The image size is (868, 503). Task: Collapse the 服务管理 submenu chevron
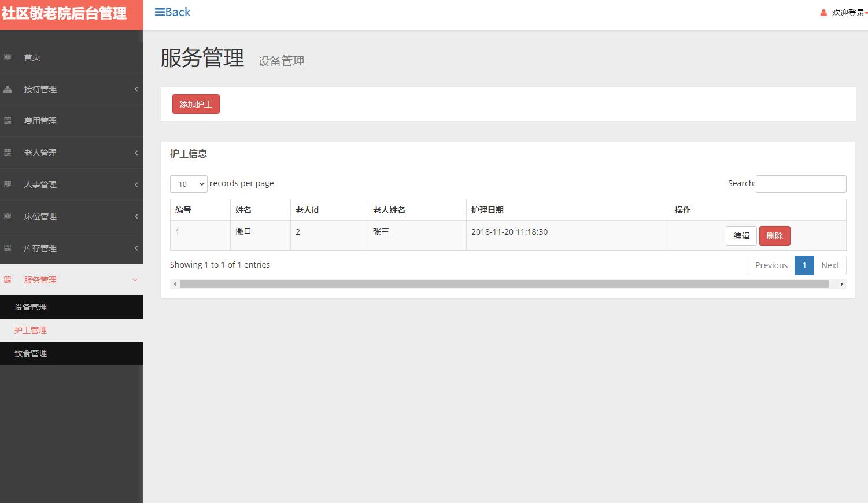coord(135,279)
